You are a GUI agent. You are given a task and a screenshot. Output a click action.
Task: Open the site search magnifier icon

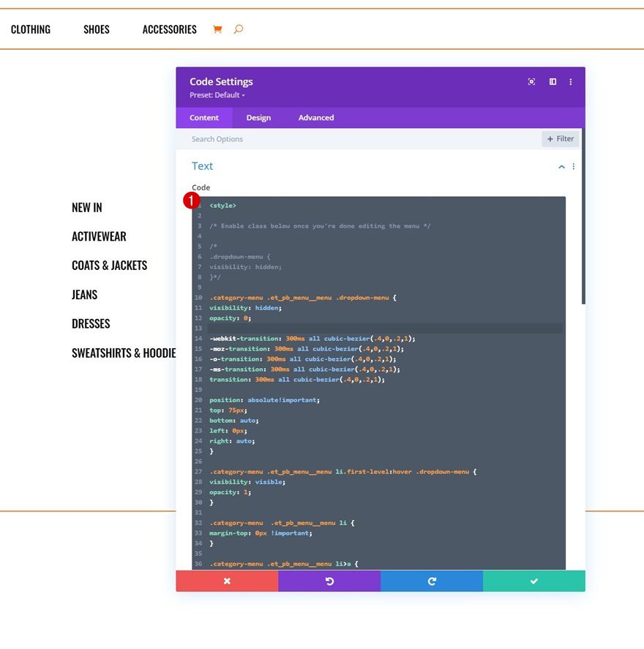pyautogui.click(x=238, y=29)
